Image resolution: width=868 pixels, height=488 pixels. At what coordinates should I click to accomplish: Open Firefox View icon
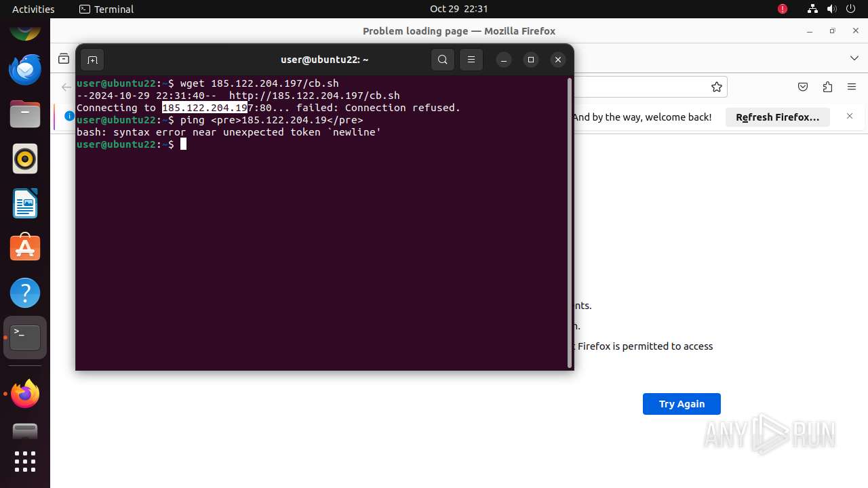click(x=64, y=59)
